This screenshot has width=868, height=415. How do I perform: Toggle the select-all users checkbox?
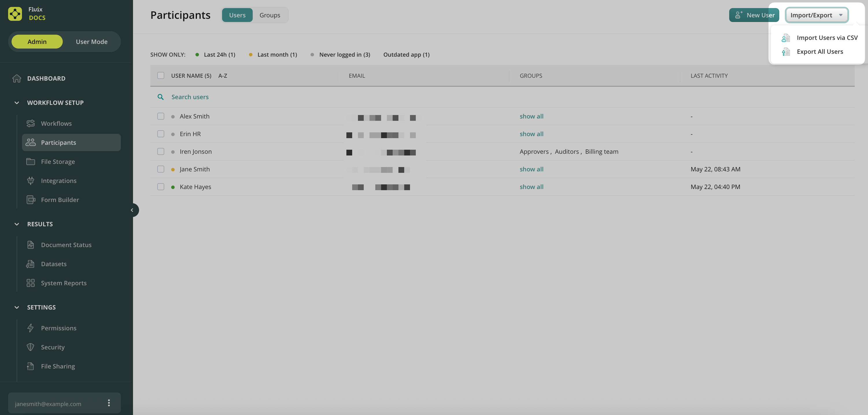(161, 75)
